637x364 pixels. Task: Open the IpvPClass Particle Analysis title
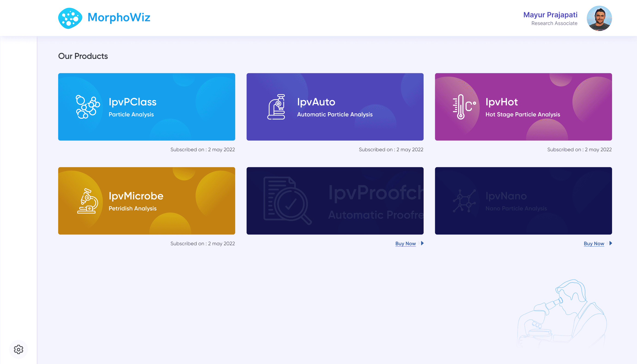point(133,102)
